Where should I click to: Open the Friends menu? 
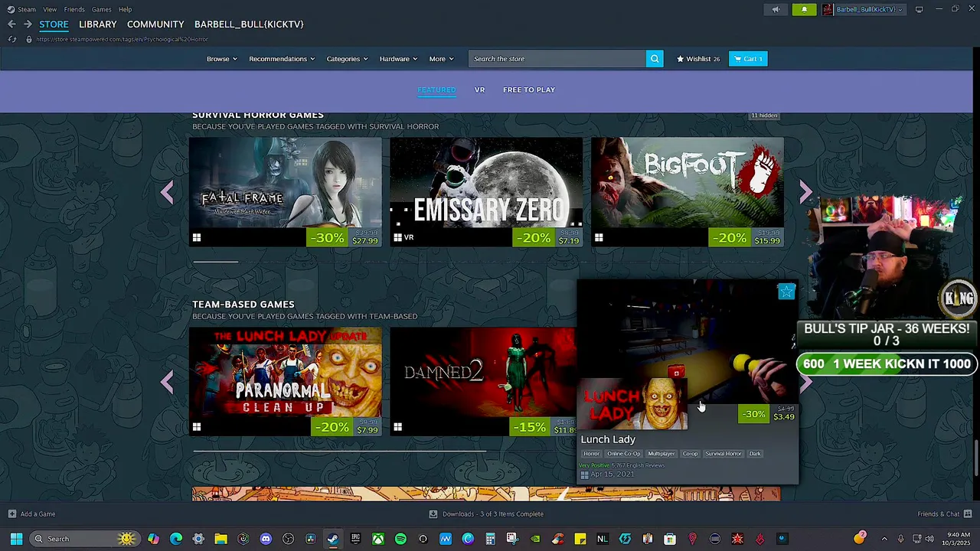(74, 9)
